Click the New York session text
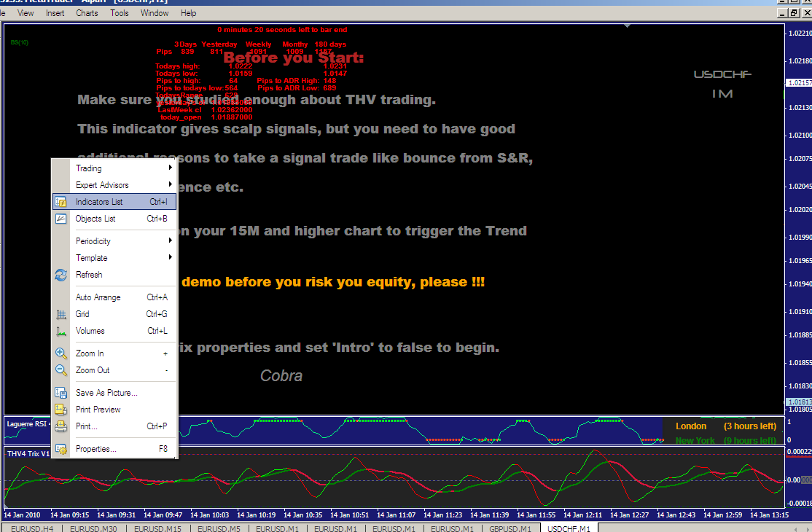Viewport: 812px width, 532px height. 695,440
